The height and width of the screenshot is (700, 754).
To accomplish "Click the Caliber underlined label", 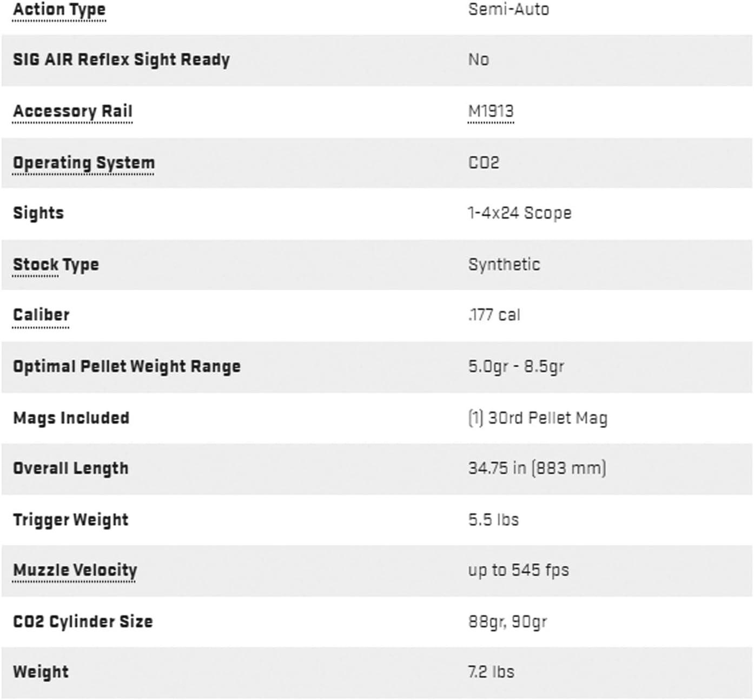I will click(x=41, y=315).
